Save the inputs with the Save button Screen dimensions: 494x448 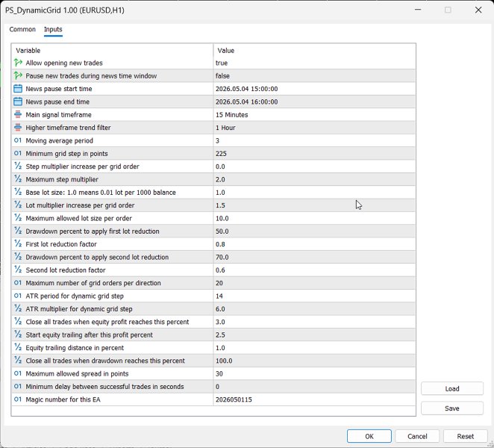[451, 408]
